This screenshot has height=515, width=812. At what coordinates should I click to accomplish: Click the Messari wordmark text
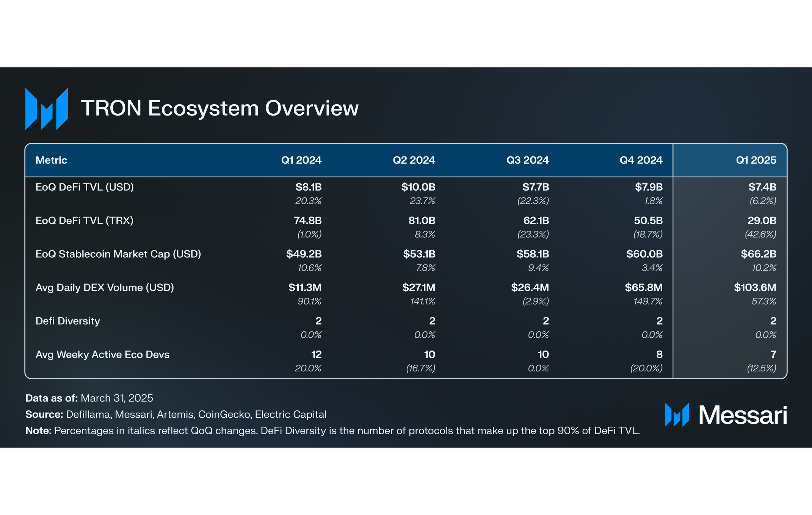pos(743,415)
